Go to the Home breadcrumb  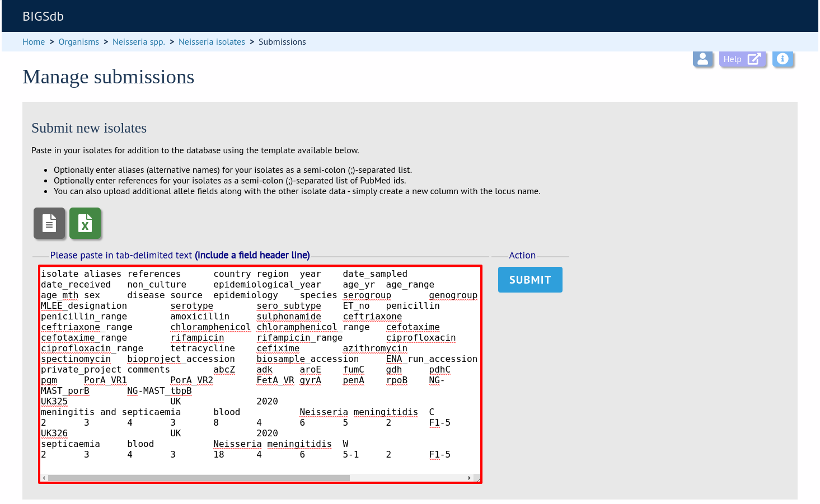tap(34, 42)
